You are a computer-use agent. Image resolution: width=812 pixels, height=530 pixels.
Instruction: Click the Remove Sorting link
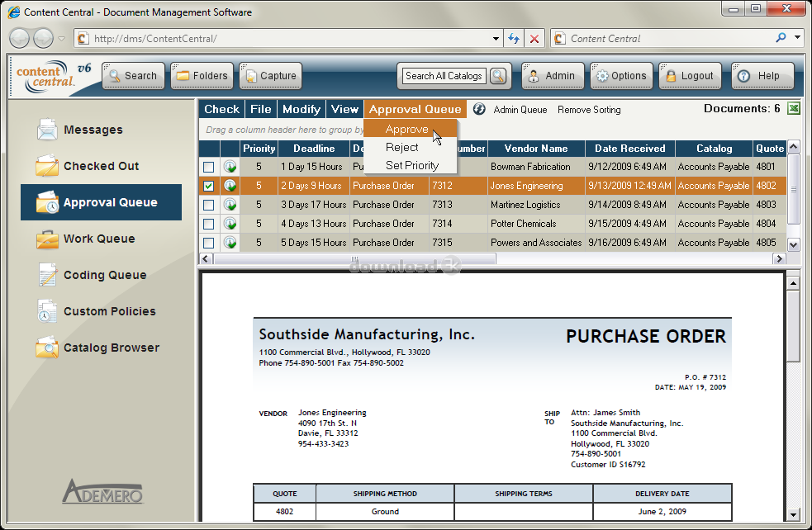[x=589, y=110]
